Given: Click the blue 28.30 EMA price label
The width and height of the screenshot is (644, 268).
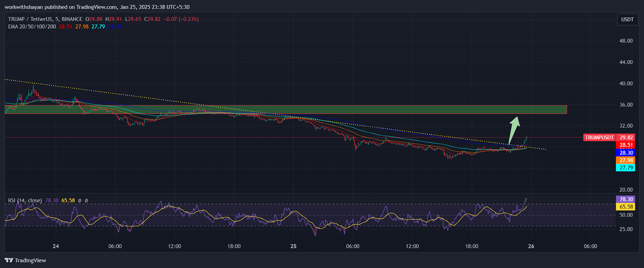Looking at the screenshot, I should [625, 153].
